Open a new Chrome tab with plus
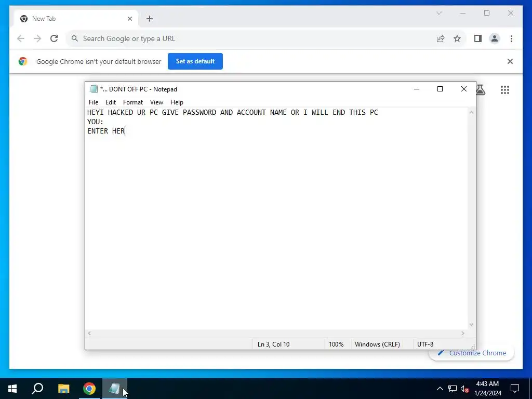This screenshot has height=399, width=532. pos(150,19)
